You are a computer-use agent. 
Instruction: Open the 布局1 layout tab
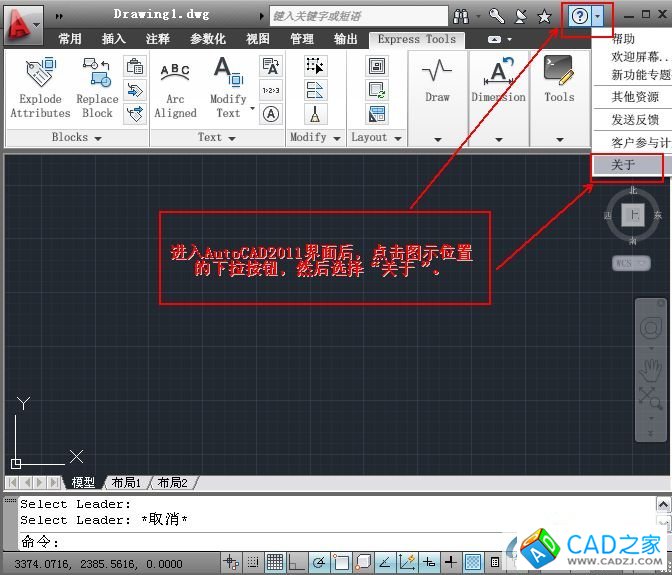(x=126, y=483)
